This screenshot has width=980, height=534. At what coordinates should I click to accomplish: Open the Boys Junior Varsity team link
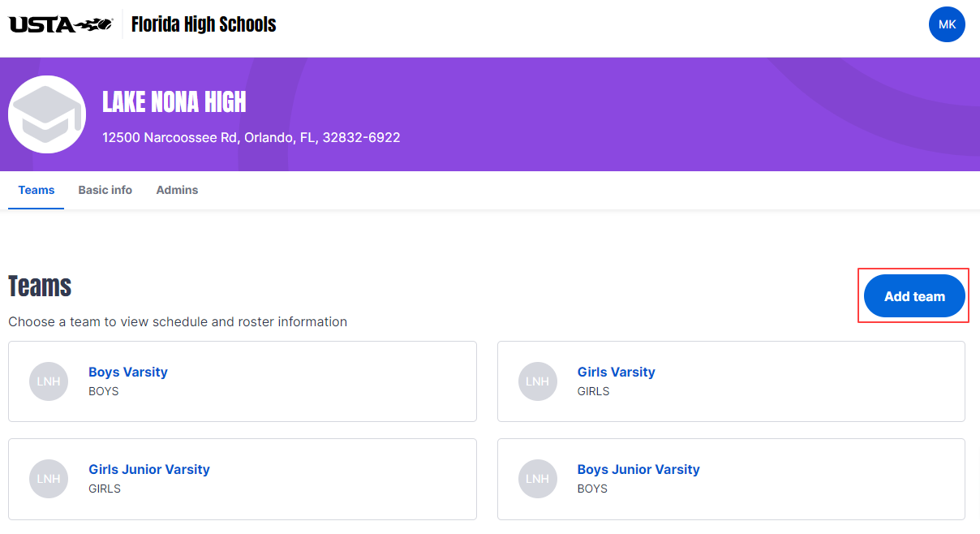point(638,469)
